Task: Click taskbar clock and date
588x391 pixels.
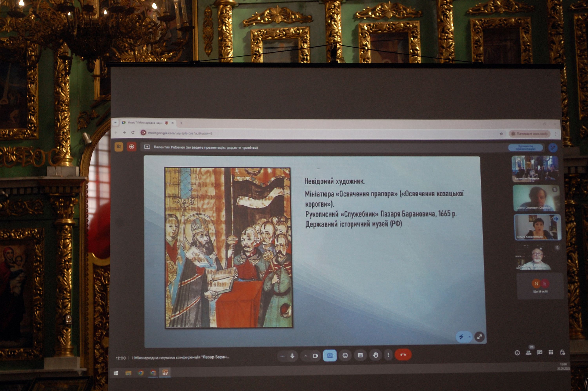Action: [x=563, y=366]
